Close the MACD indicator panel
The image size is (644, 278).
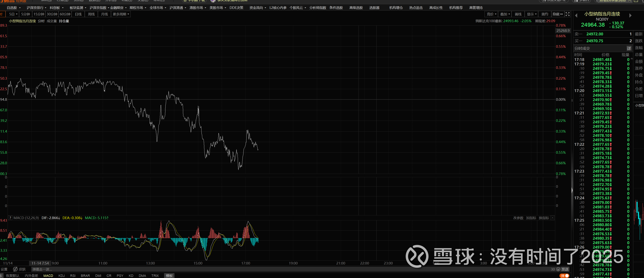tap(552, 218)
